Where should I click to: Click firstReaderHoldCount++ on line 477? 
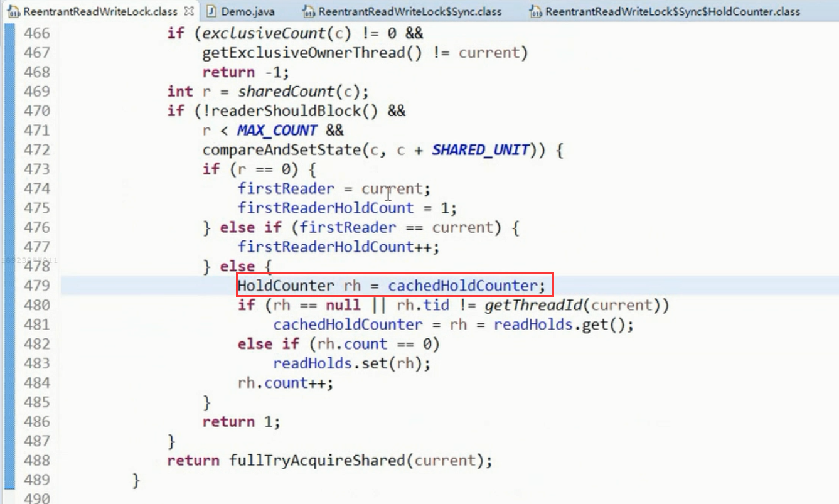(x=339, y=247)
